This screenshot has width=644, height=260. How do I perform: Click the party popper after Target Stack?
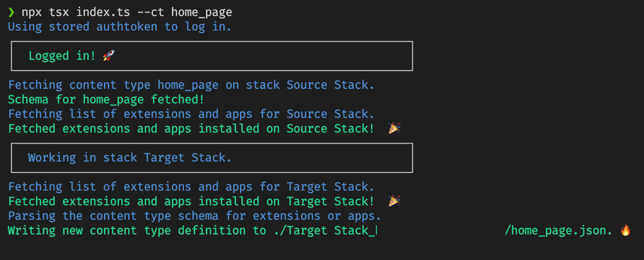pyautogui.click(x=394, y=201)
